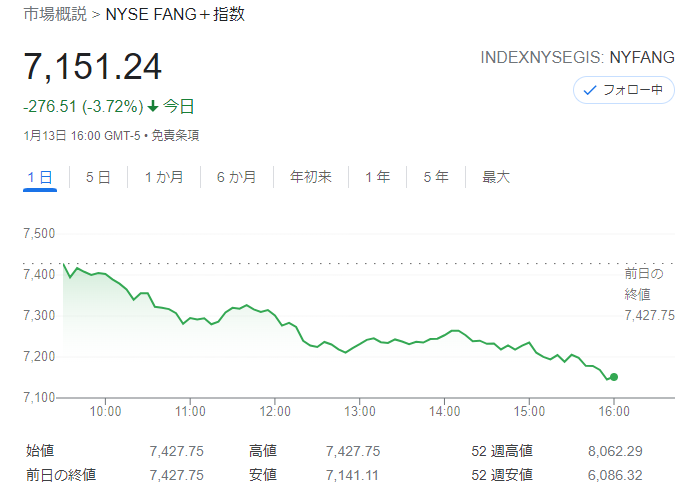Show the 年初来 year-to-date chart

click(x=311, y=177)
